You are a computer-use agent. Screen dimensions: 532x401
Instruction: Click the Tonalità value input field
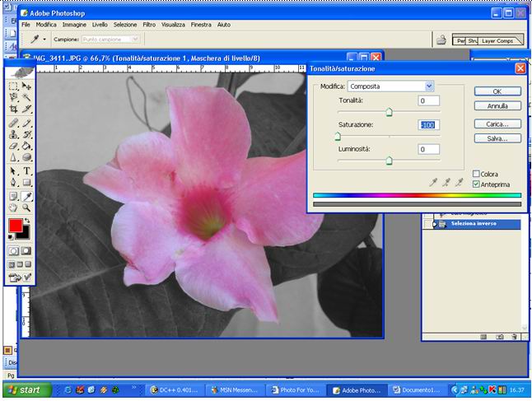pos(427,100)
